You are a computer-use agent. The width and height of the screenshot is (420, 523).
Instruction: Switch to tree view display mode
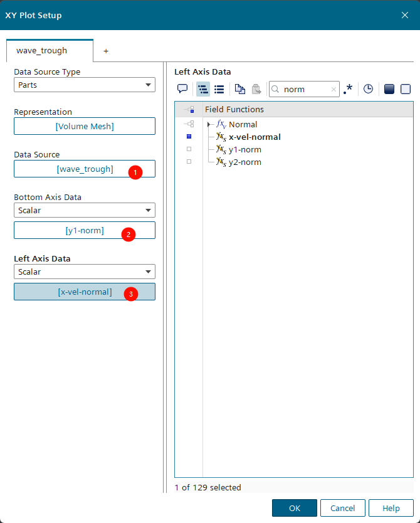point(203,89)
